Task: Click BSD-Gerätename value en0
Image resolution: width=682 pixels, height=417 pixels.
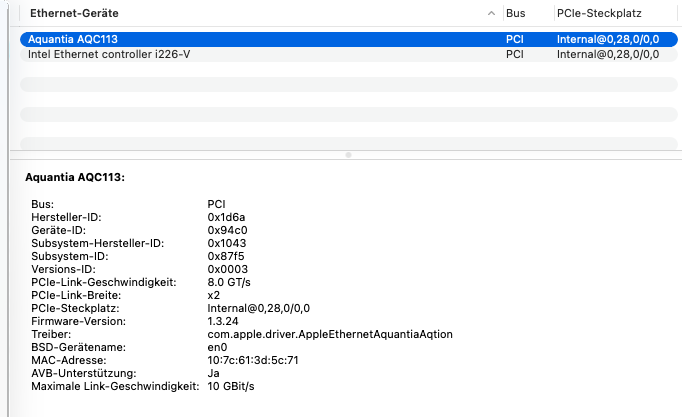Action: (217, 347)
